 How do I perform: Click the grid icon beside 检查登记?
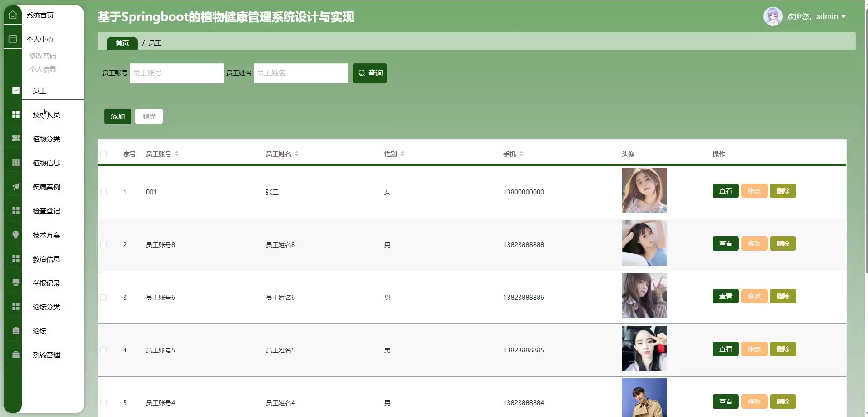coord(16,211)
